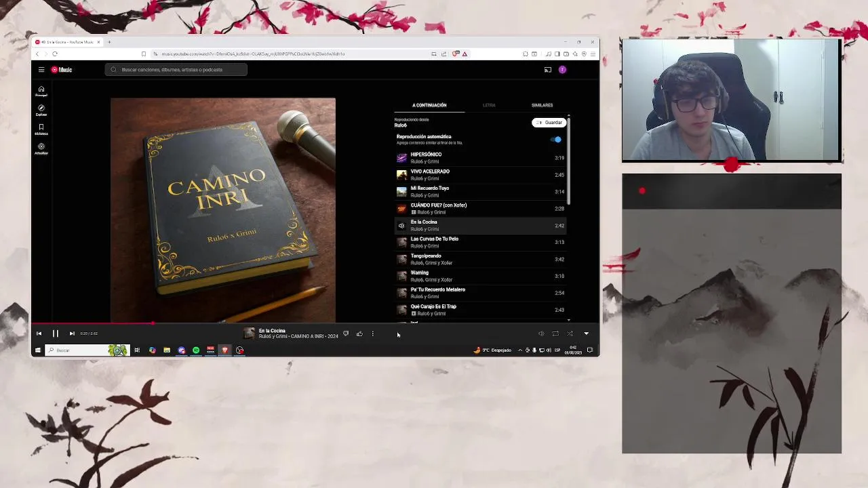This screenshot has width=868, height=488.
Task: Open Spotify from the taskbar
Action: [196, 350]
